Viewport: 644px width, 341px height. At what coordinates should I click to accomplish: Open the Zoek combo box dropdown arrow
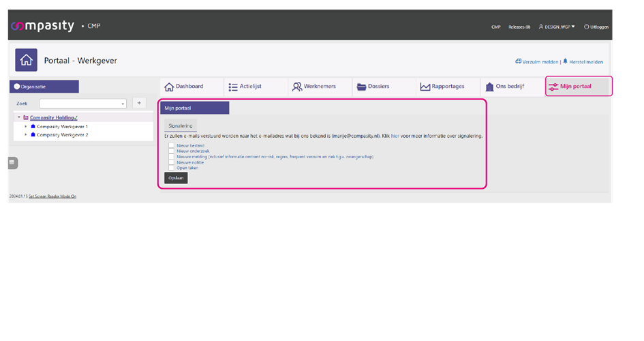click(123, 104)
